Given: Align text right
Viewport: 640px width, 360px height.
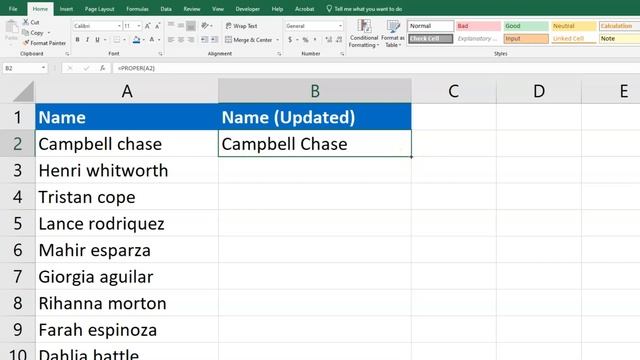Looking at the screenshot, I should pyautogui.click(x=191, y=40).
